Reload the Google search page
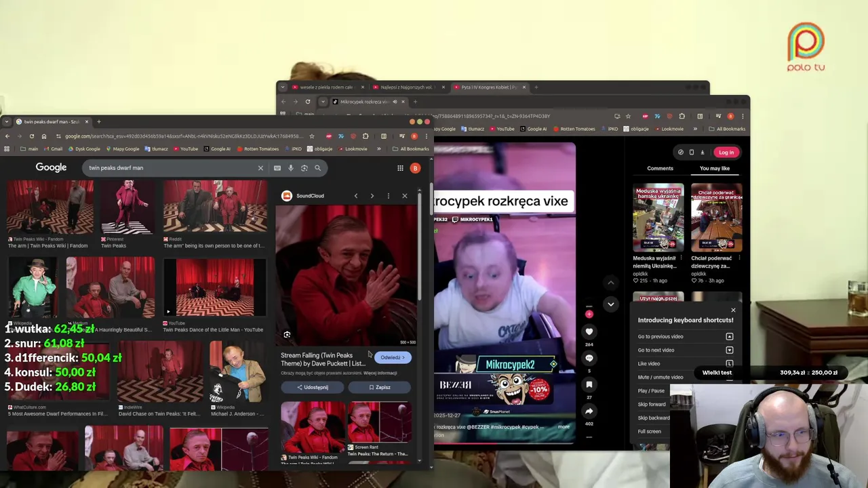868x488 pixels. click(31, 136)
